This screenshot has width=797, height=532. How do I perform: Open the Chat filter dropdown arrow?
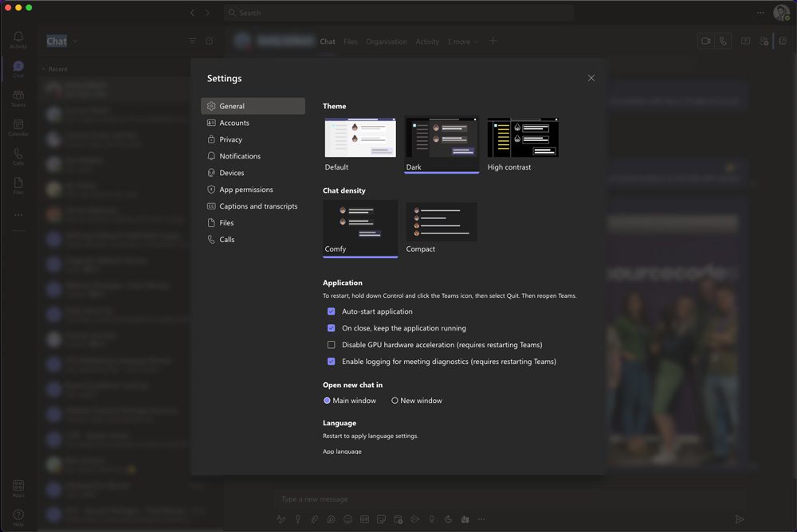pyautogui.click(x=75, y=41)
